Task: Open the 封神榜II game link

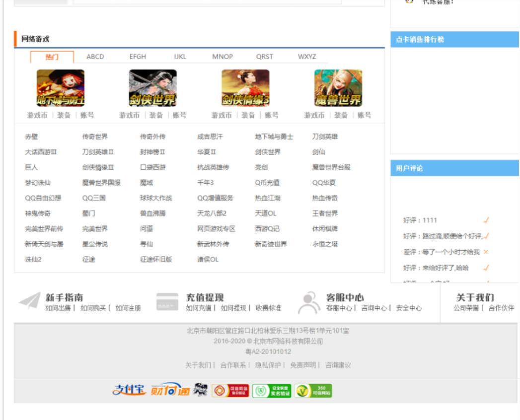Action: tap(152, 152)
